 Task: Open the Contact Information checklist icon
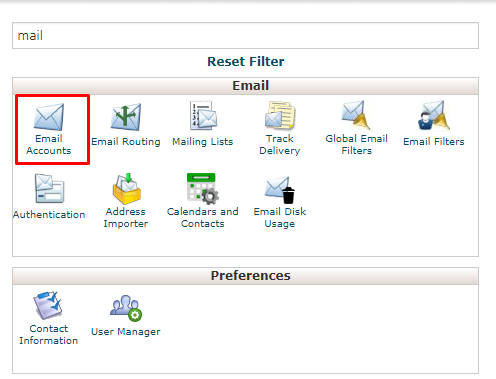point(48,305)
